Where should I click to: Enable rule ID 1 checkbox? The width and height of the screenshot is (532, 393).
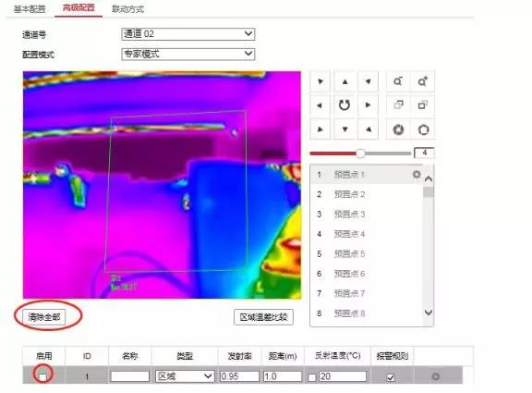coord(42,376)
